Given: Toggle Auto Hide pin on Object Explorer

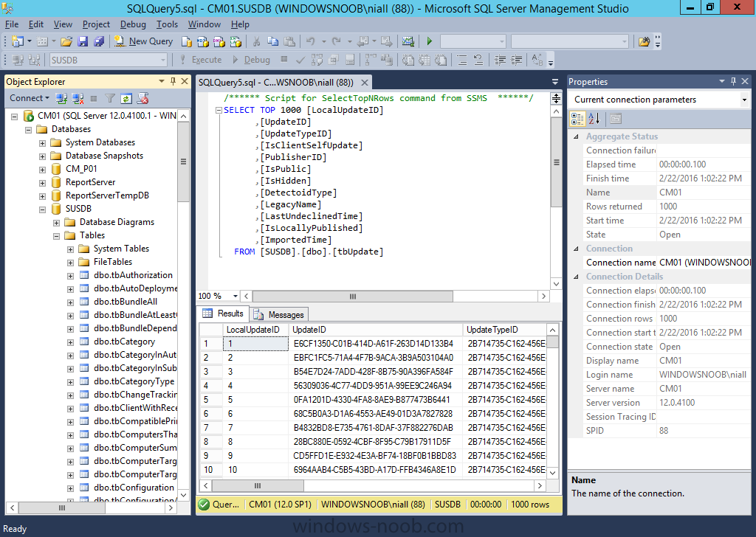Looking at the screenshot, I should 173,81.
